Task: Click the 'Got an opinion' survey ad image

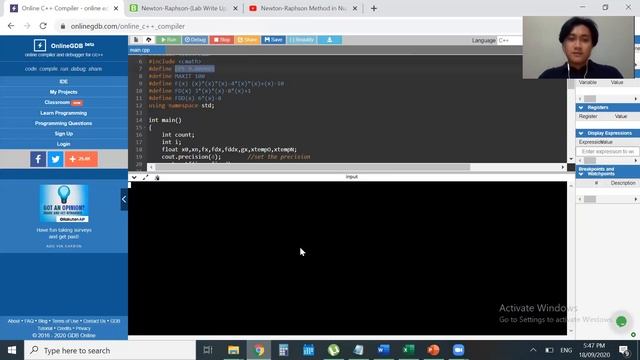Action: [64, 203]
